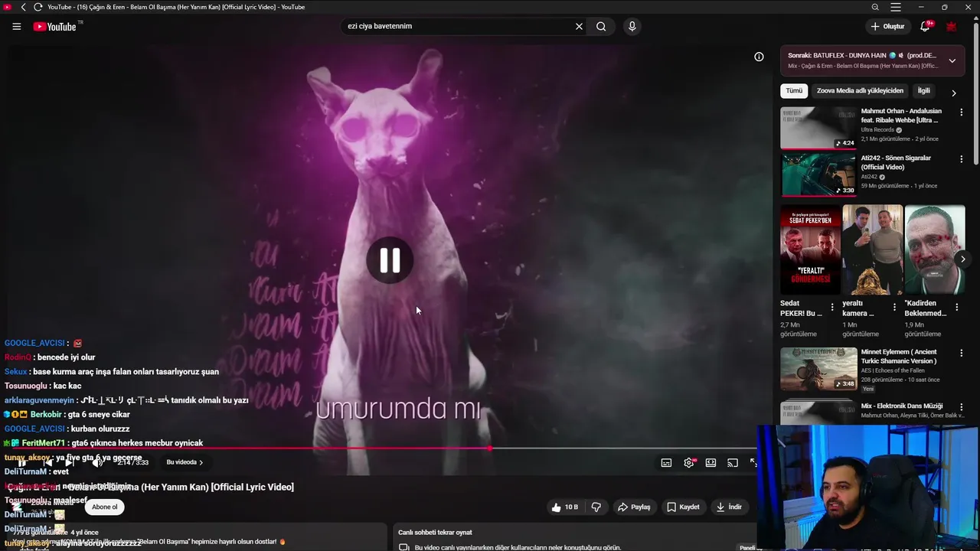The height and width of the screenshot is (551, 980).
Task: Reload the page in browser title bar
Action: pos(38,7)
